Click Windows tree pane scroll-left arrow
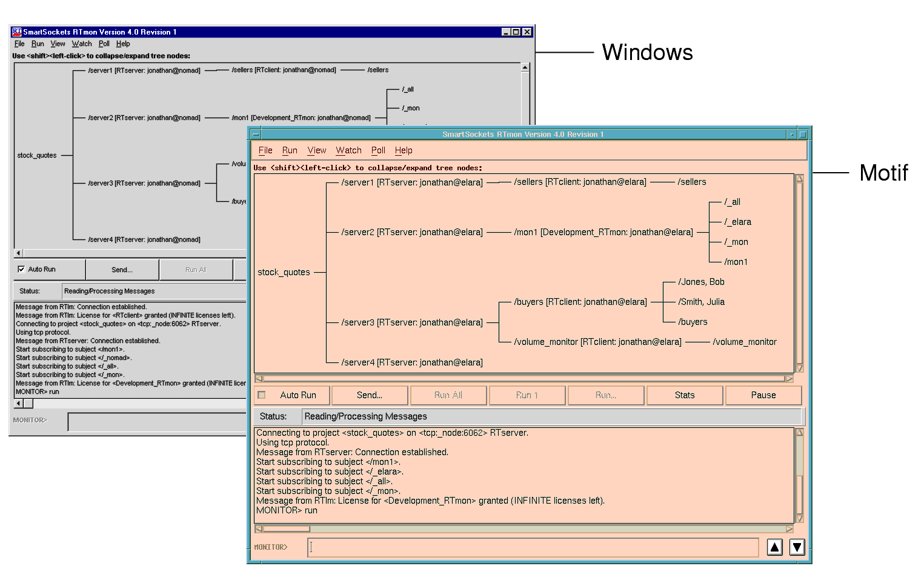The height and width of the screenshot is (580, 924). (18, 253)
